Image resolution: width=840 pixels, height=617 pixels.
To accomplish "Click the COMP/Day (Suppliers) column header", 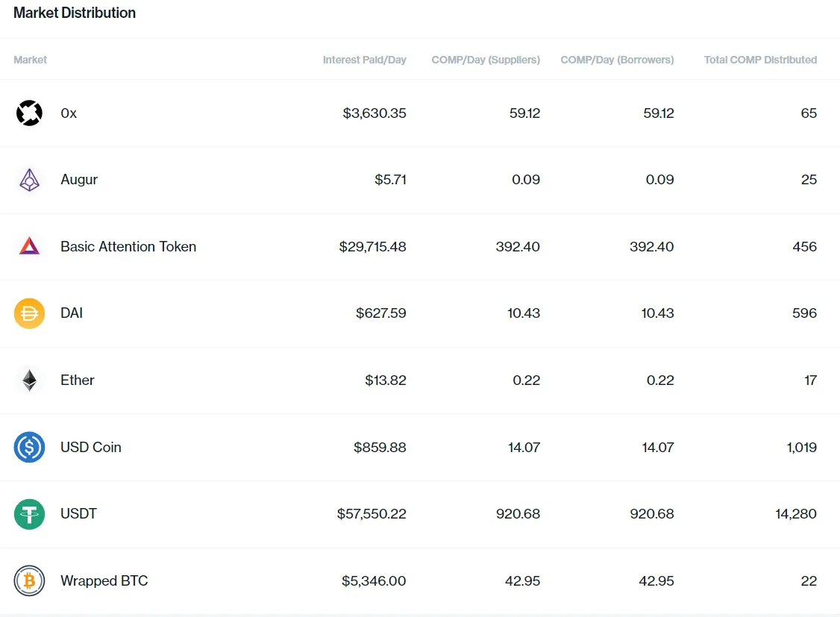I will click(x=486, y=60).
